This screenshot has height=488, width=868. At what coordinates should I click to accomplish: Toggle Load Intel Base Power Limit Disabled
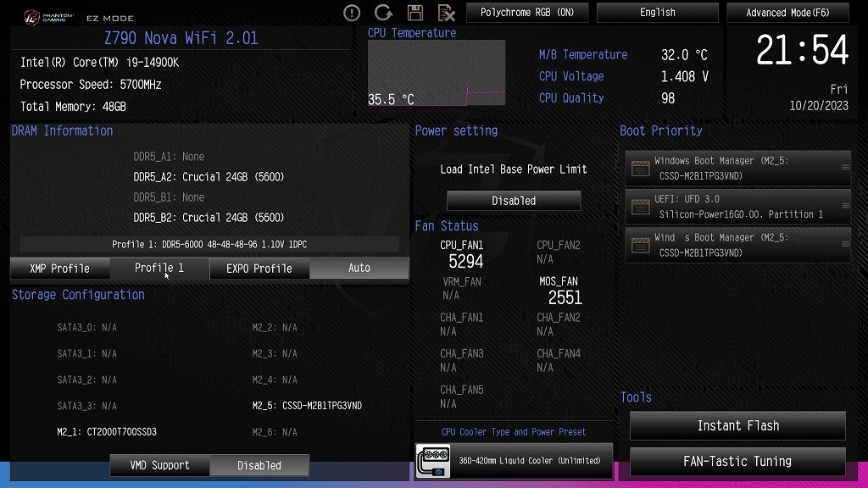(x=514, y=201)
